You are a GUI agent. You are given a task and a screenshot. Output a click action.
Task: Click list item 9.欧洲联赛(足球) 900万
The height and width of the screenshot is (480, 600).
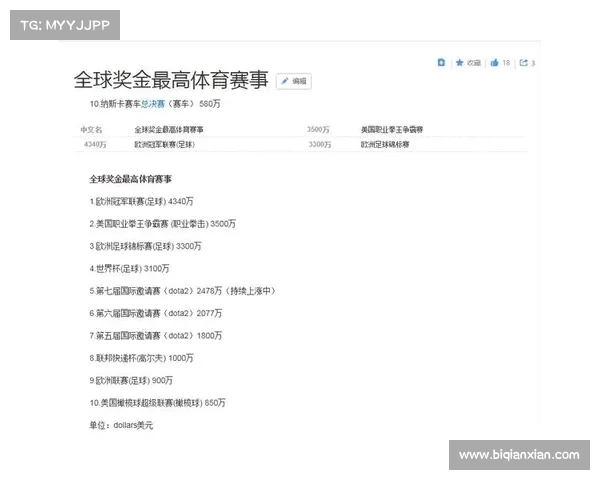[131, 380]
